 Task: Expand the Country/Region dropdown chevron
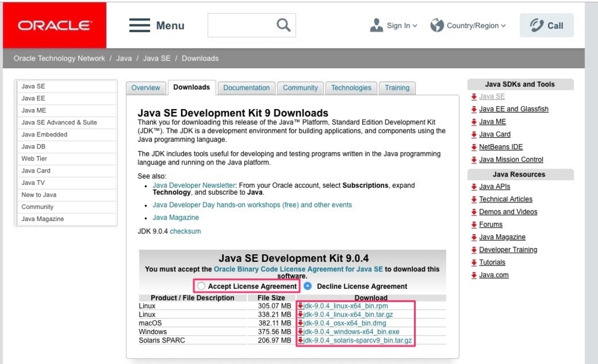pos(503,26)
